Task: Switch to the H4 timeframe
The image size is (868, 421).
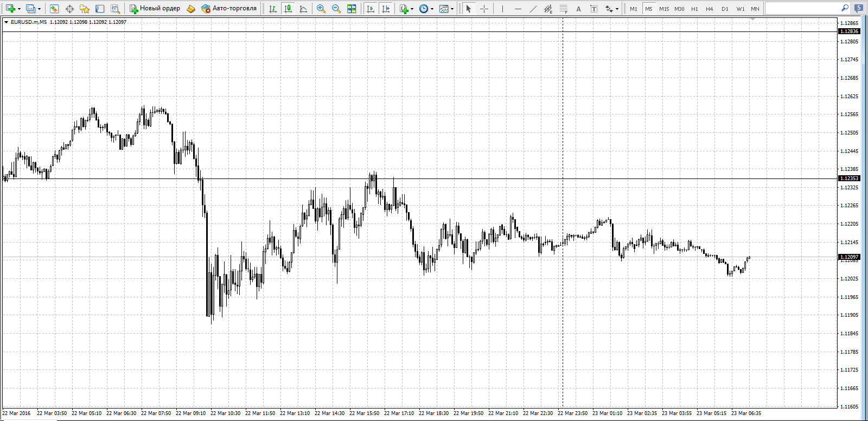Action: click(x=710, y=9)
